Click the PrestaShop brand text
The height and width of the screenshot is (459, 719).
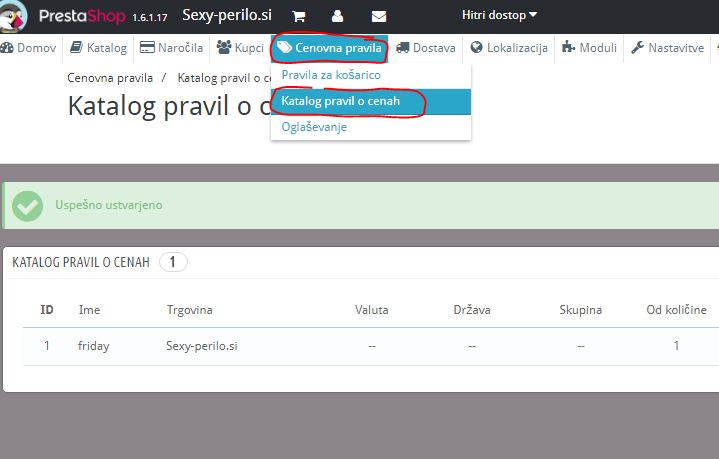[x=82, y=16]
